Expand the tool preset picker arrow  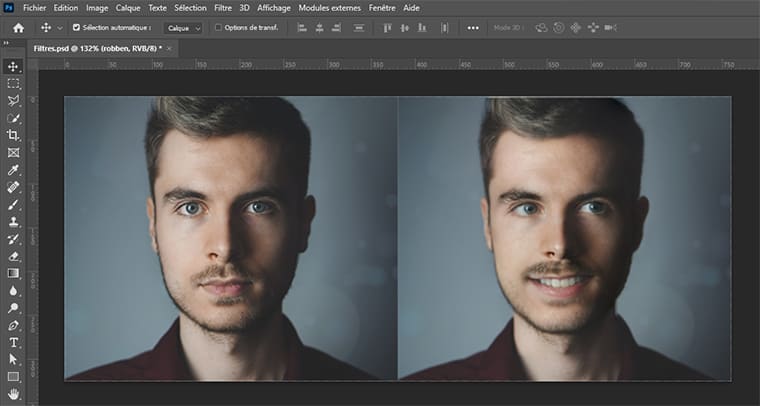click(x=60, y=28)
